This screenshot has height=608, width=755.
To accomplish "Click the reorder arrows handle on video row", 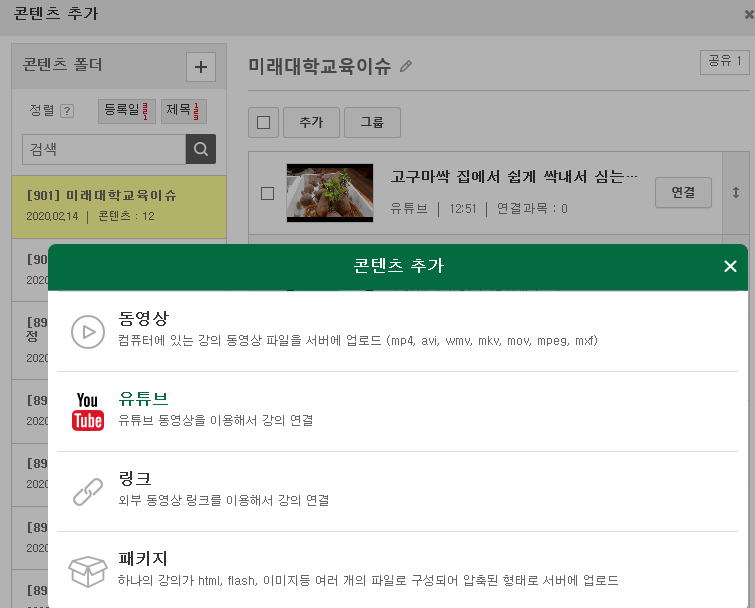I will (736, 193).
